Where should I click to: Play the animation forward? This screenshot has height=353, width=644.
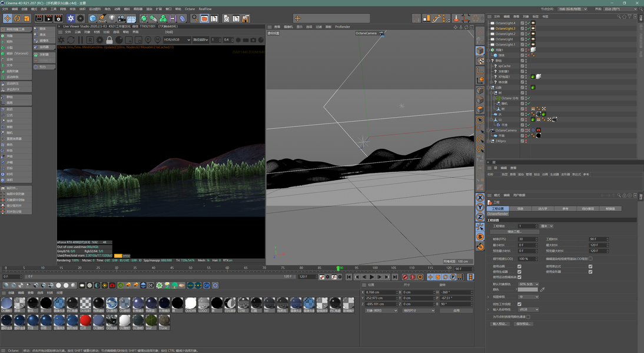click(x=371, y=277)
